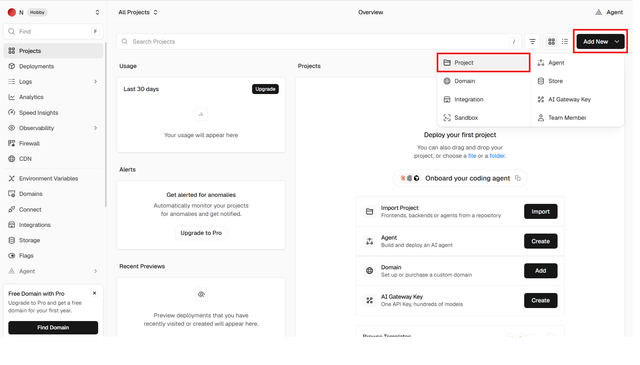Click the Analytics chart icon
This screenshot has height=365, width=640.
click(11, 97)
